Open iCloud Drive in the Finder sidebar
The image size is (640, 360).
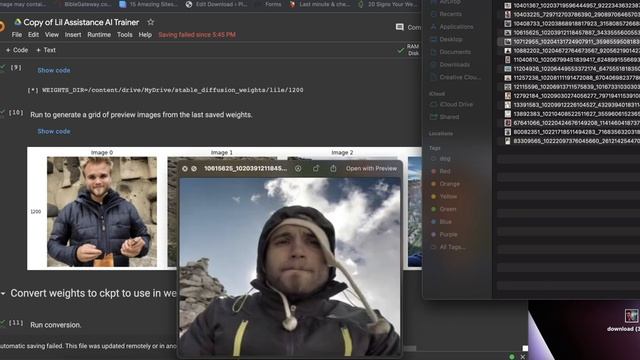(x=456, y=104)
